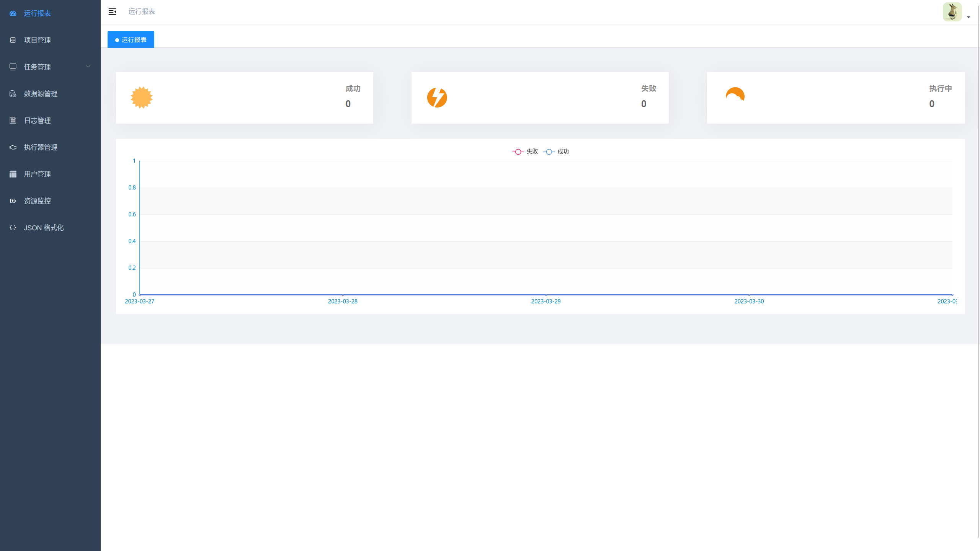Screen dimensions: 980x551
Task: Select the 日志管理 document icon
Action: pyautogui.click(x=13, y=121)
